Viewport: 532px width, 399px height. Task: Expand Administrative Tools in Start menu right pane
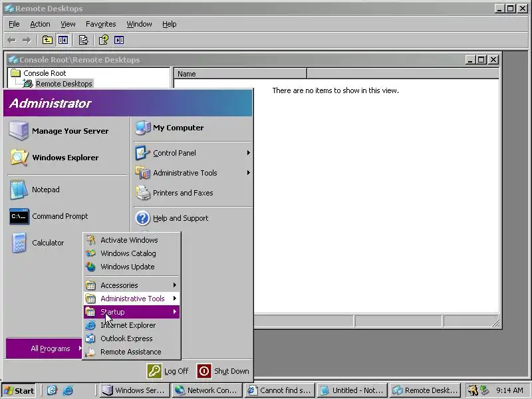[x=193, y=173]
